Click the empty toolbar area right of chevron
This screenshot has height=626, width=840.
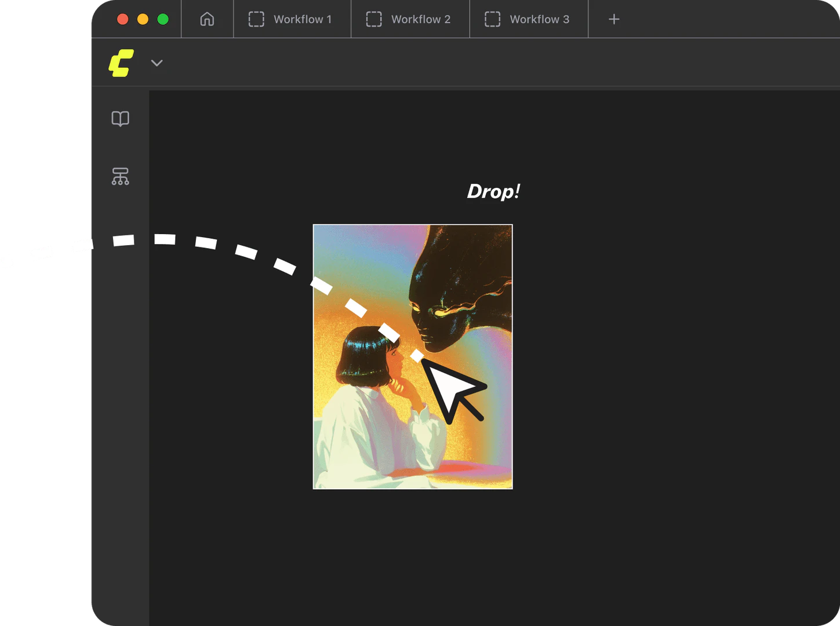[464, 63]
